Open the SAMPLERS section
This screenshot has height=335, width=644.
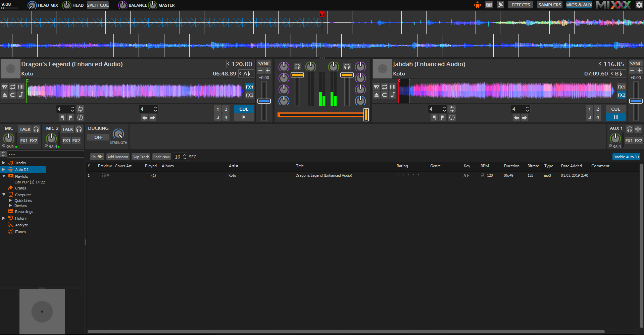[x=549, y=5]
